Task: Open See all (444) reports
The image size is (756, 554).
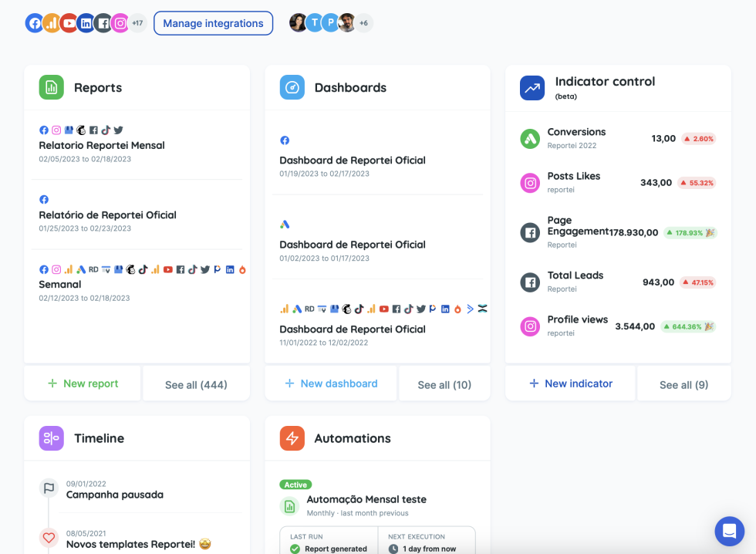Action: point(196,384)
